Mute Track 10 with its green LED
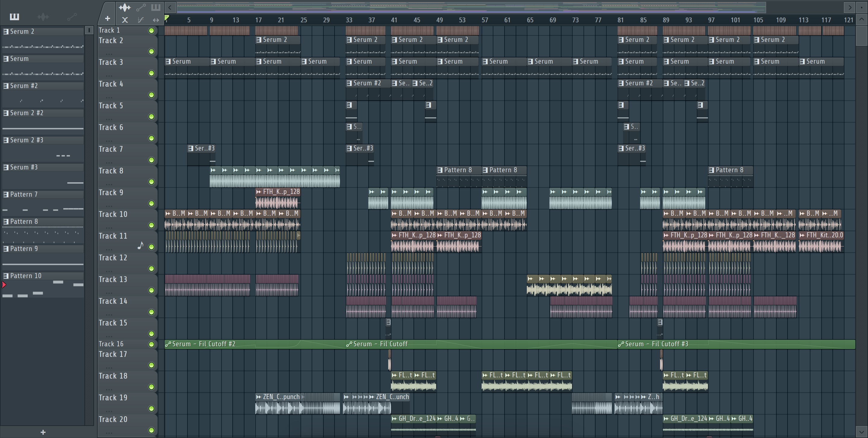Screen dimensions: 868x438 151,225
